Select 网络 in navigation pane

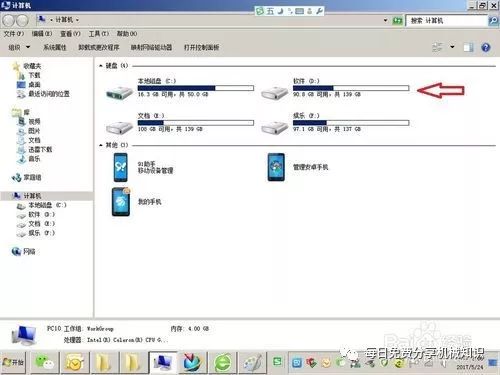point(23,252)
